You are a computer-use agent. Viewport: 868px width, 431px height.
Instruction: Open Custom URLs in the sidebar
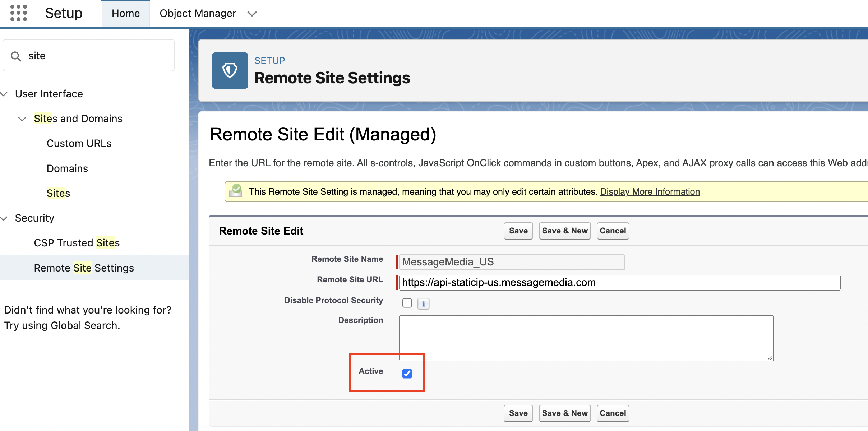79,143
